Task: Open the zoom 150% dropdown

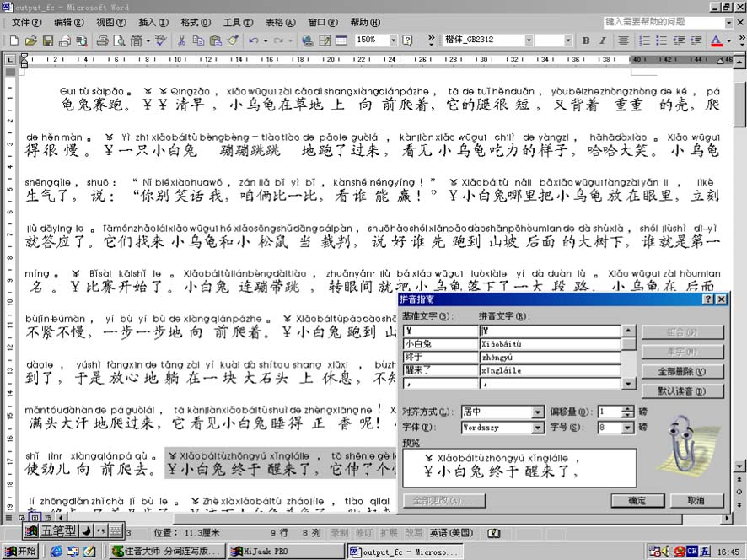Action: 393,40
